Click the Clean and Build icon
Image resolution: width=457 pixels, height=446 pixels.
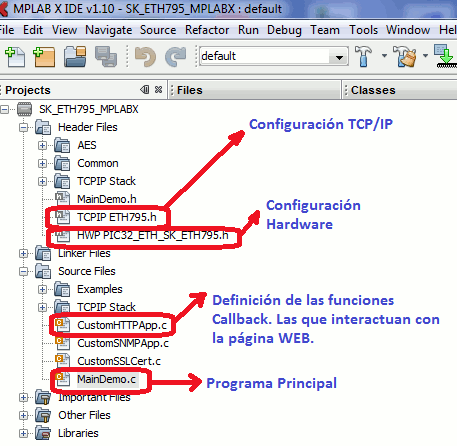point(405,56)
